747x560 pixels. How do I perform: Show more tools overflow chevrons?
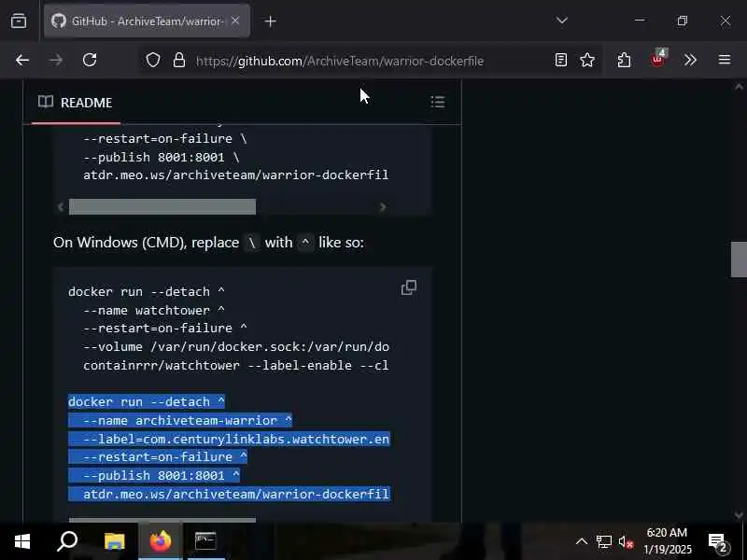click(x=690, y=60)
